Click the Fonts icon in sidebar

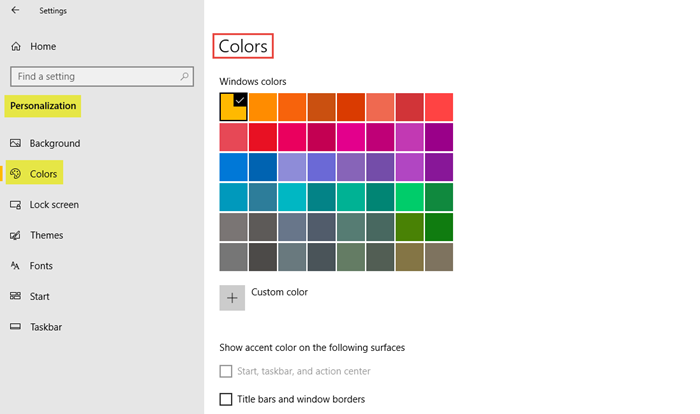pos(16,266)
